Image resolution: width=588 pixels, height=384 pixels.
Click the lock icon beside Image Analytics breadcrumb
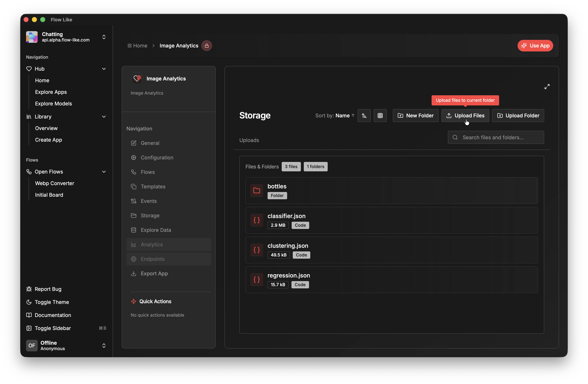207,45
